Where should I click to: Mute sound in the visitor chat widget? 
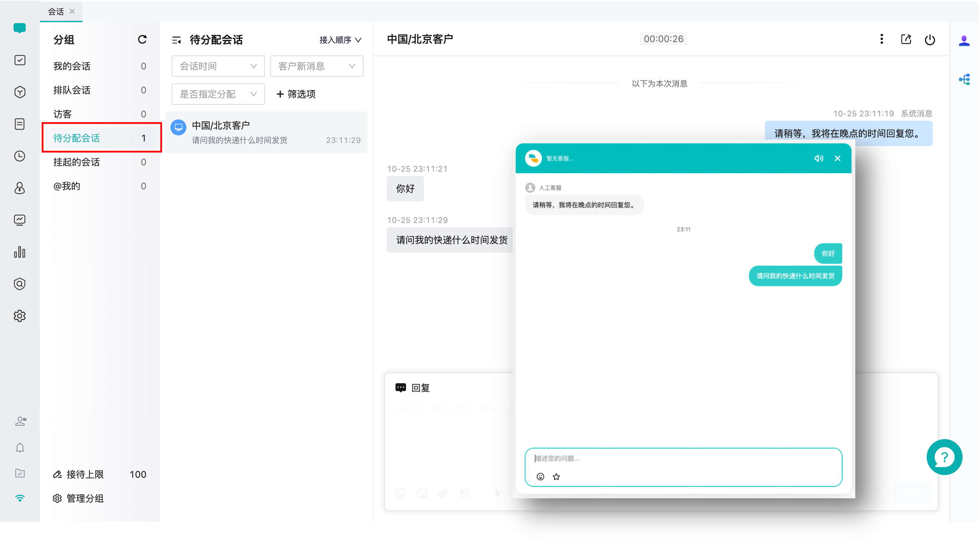tap(819, 159)
